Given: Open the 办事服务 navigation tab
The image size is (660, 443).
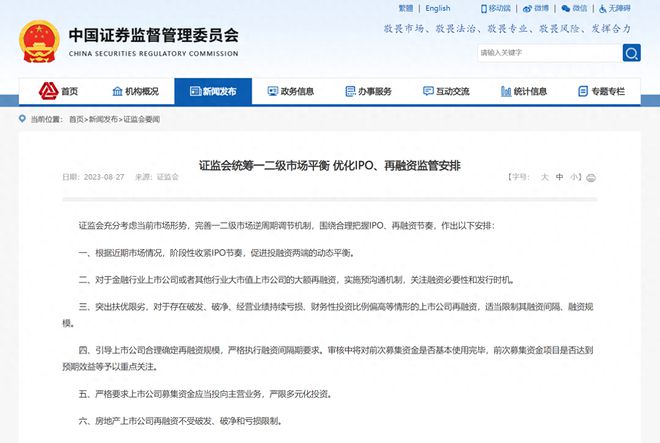Looking at the screenshot, I should pos(368,91).
